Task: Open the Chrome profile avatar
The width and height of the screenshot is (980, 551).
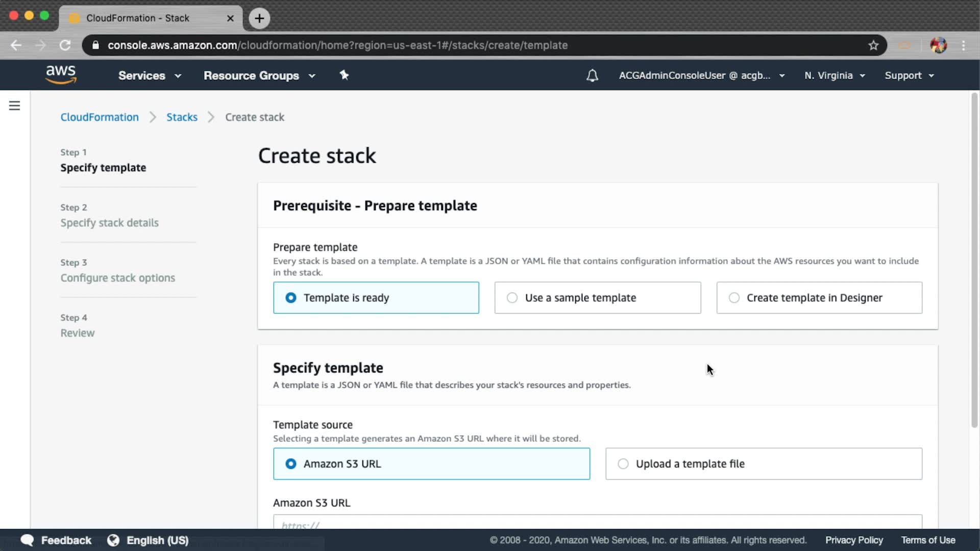Action: [938, 45]
